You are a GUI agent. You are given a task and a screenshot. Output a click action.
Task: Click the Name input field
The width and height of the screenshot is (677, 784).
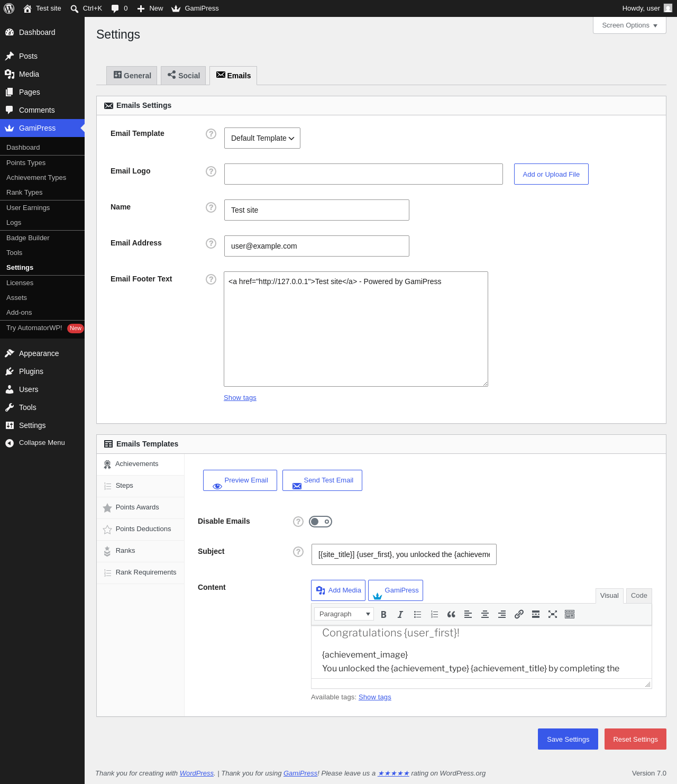317,210
